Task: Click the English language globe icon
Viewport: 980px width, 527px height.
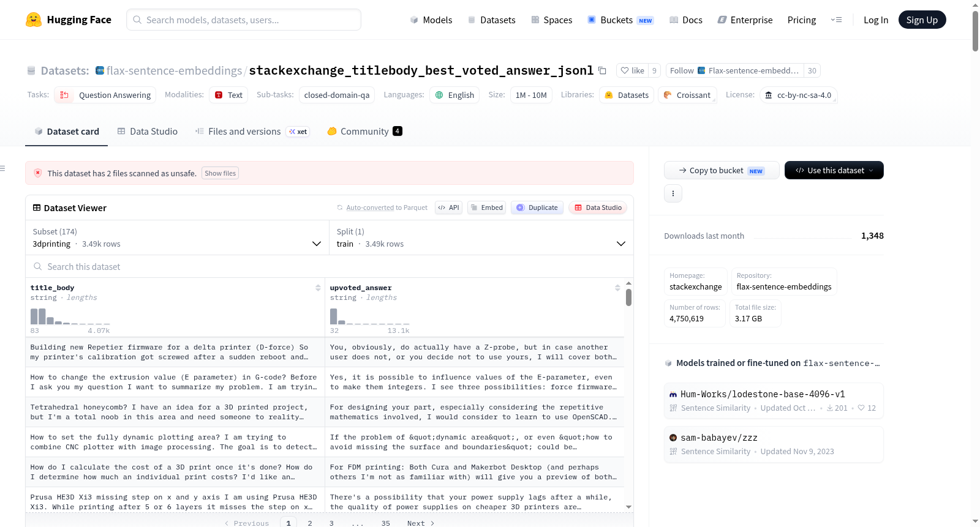Action: (439, 95)
